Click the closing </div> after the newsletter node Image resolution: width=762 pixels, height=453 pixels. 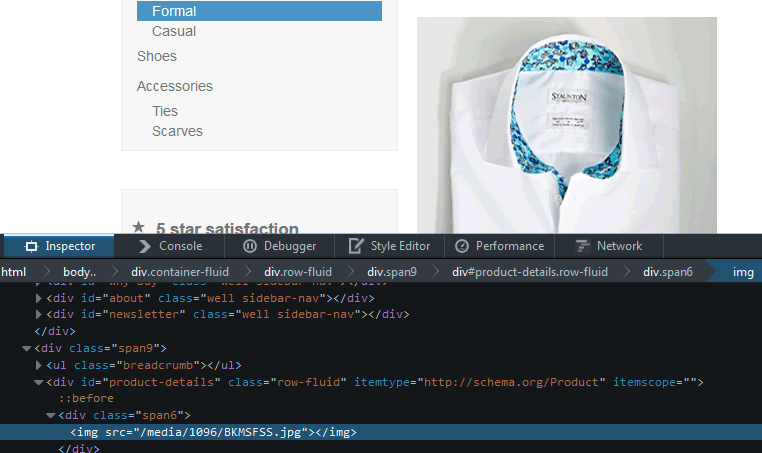tap(55, 331)
